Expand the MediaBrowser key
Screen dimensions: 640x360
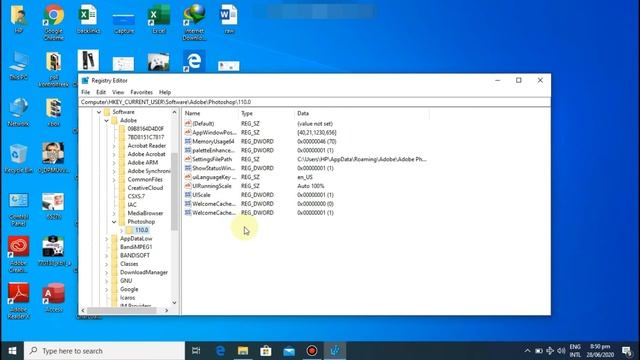[x=114, y=213]
